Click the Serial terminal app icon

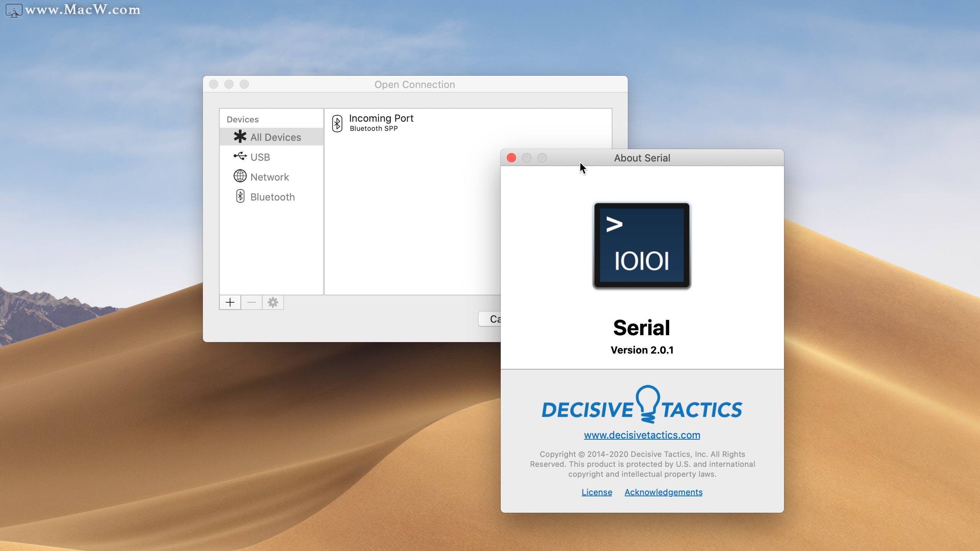641,245
